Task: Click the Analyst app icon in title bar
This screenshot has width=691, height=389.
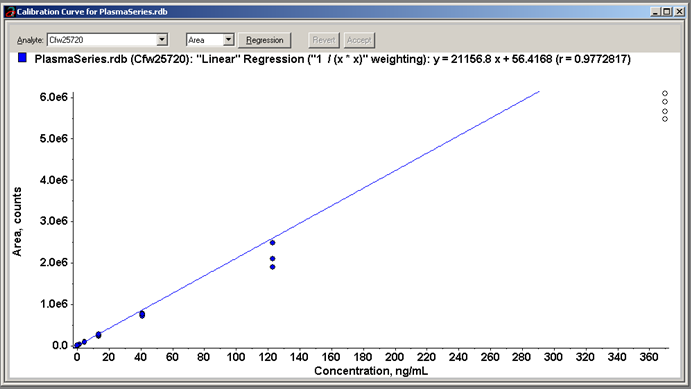Action: (x=10, y=12)
